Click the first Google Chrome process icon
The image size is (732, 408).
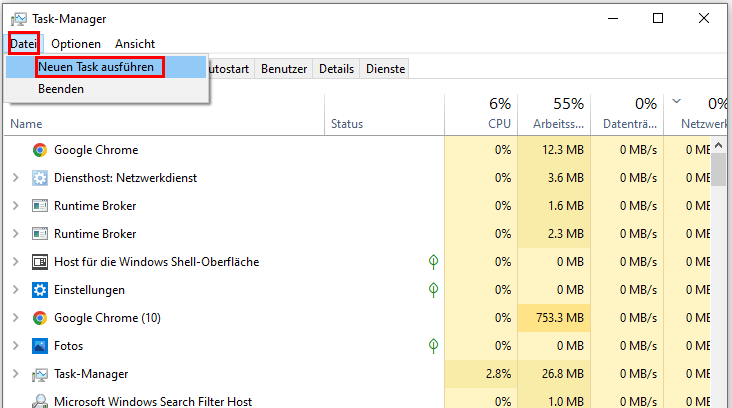[40, 150]
